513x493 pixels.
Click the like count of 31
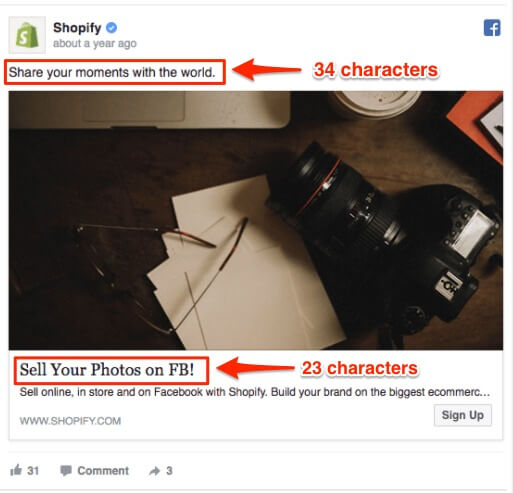(33, 471)
